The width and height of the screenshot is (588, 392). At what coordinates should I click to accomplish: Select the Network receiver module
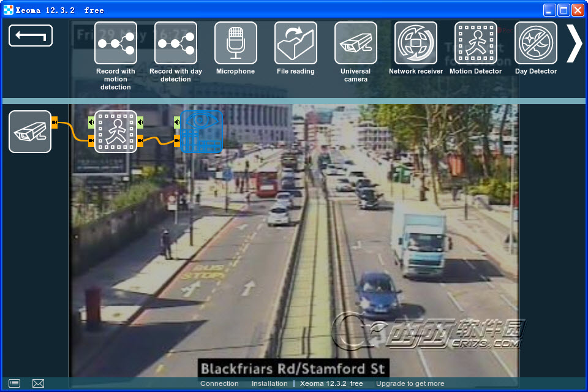(x=416, y=43)
